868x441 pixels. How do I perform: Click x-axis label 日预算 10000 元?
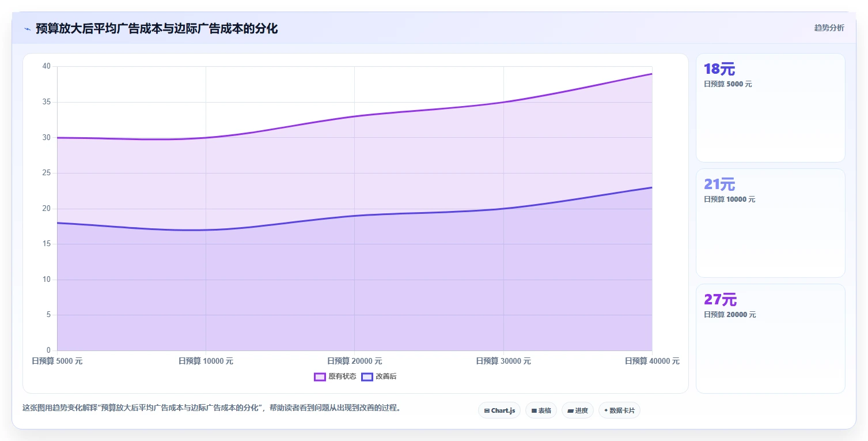coord(206,361)
